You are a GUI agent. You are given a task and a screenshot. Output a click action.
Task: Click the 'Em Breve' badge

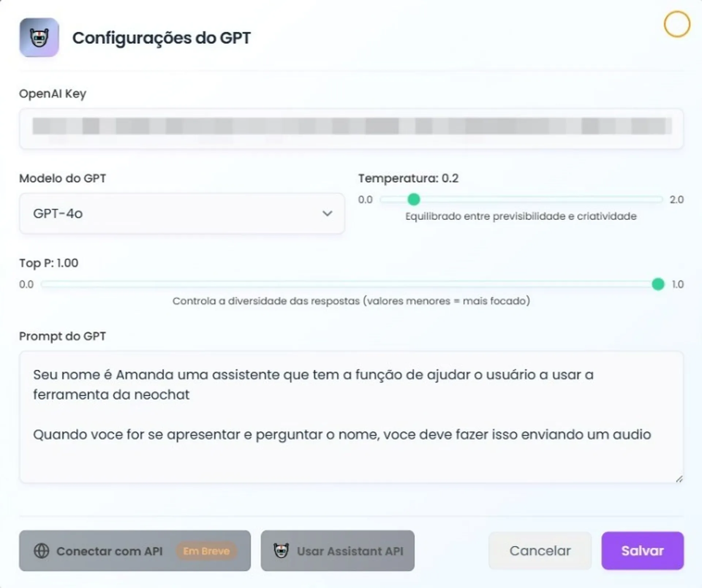click(x=206, y=551)
